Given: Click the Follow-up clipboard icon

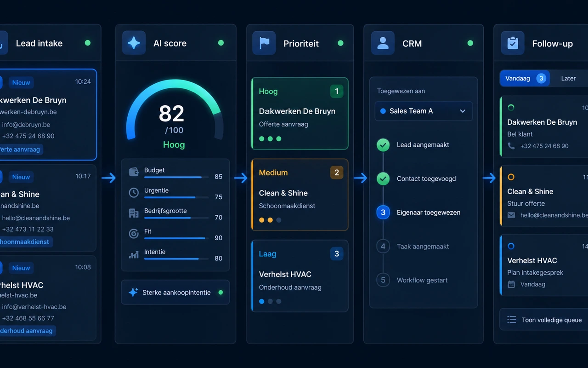Looking at the screenshot, I should [513, 43].
